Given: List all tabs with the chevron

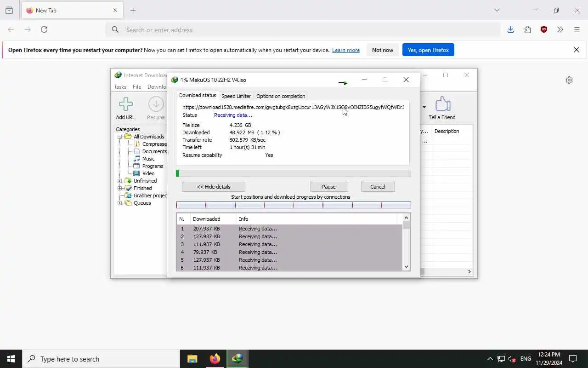Looking at the screenshot, I should click(497, 10).
